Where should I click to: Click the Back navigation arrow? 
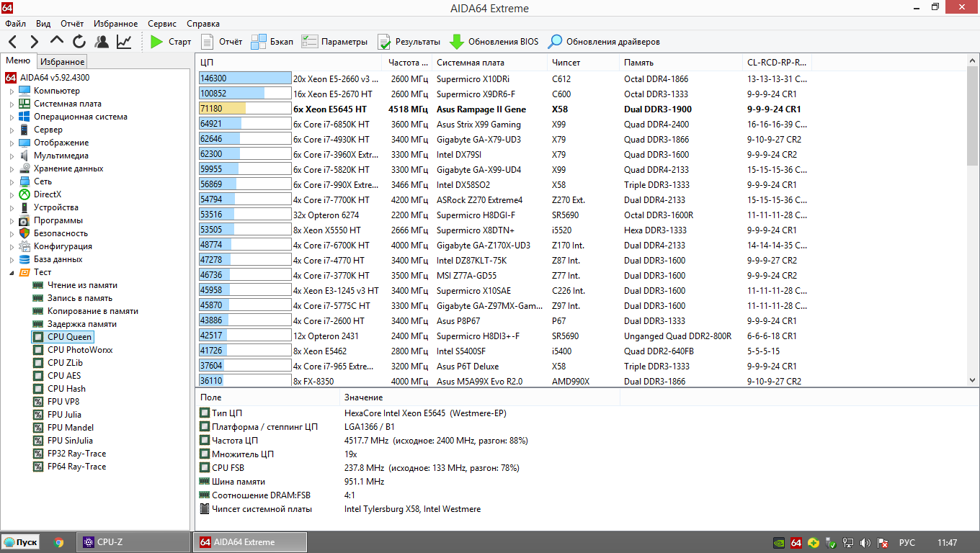pos(13,42)
